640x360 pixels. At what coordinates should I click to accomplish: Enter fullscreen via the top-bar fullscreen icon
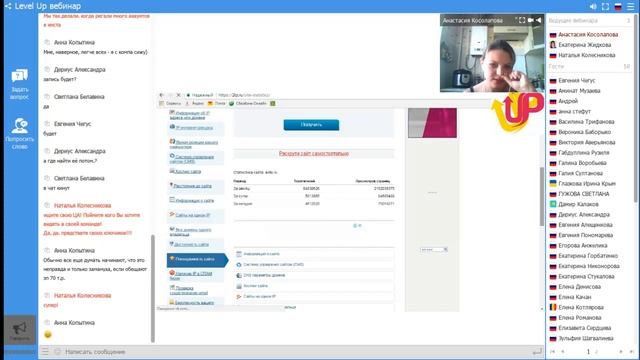(x=605, y=7)
